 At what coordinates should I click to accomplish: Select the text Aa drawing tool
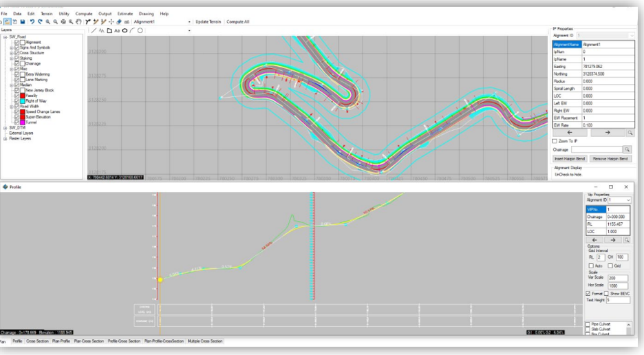coord(117,30)
